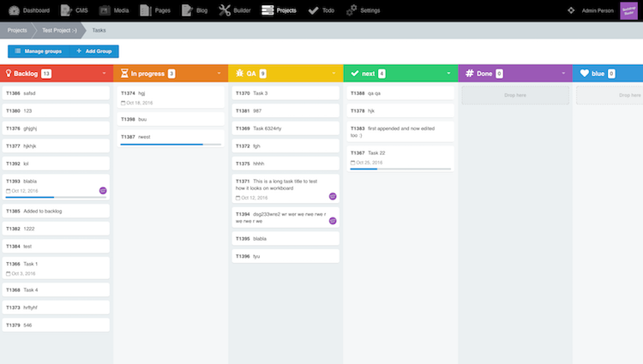Click the blue column heart icon
Viewport: 643px width, 364px height.
(x=585, y=74)
